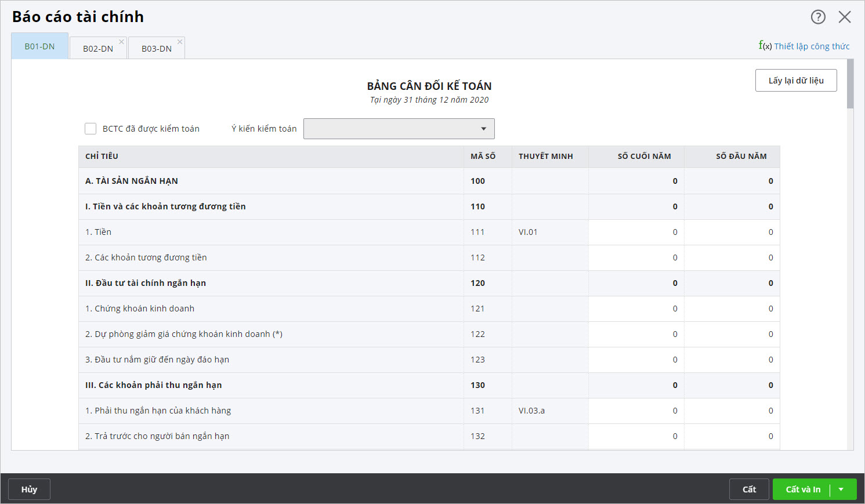Open Thiết lập công thức link
This screenshot has height=504, width=865.
812,46
